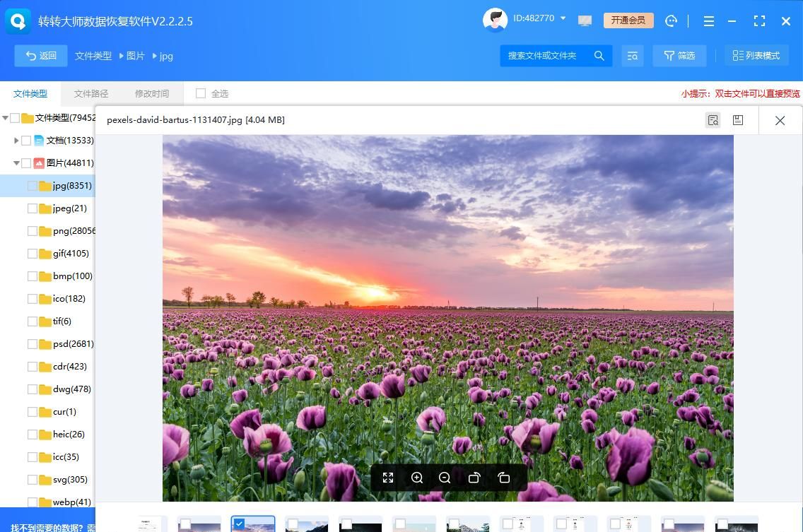Collapse the 图片(44811) tree node
The width and height of the screenshot is (803, 532).
16,163
